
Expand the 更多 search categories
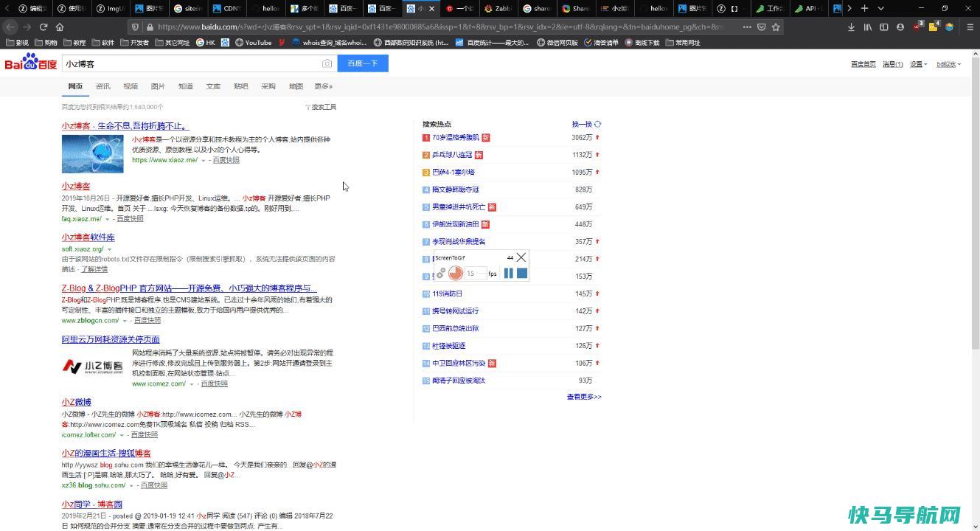click(x=324, y=86)
